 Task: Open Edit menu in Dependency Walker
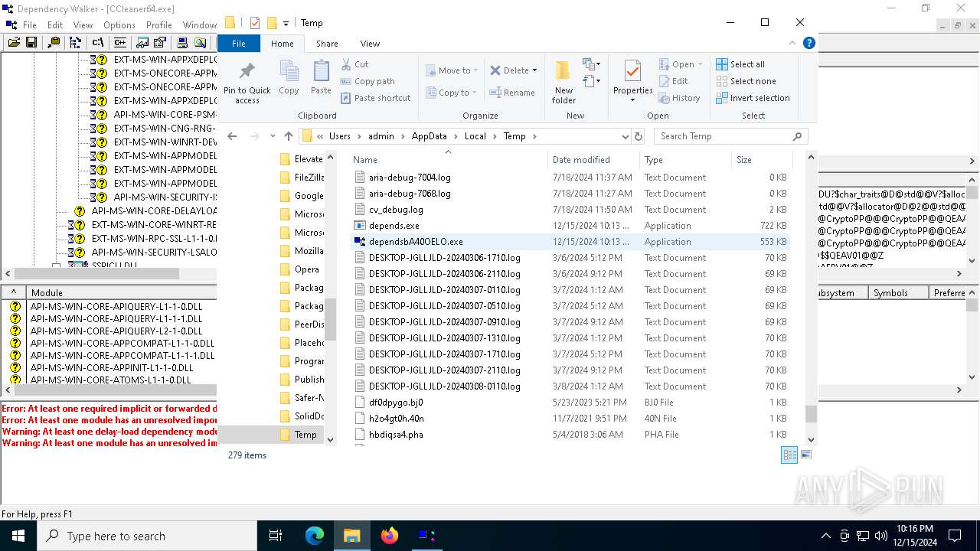click(x=55, y=24)
